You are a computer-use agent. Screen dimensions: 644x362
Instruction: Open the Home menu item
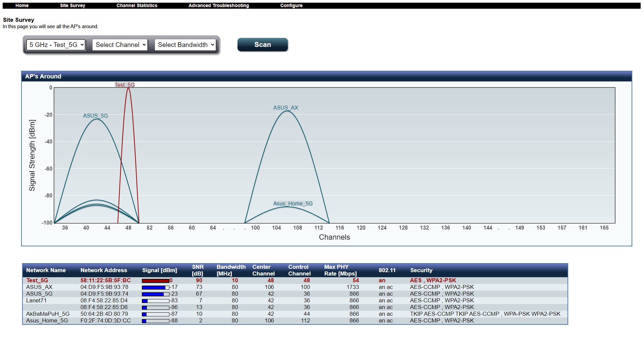click(22, 5)
